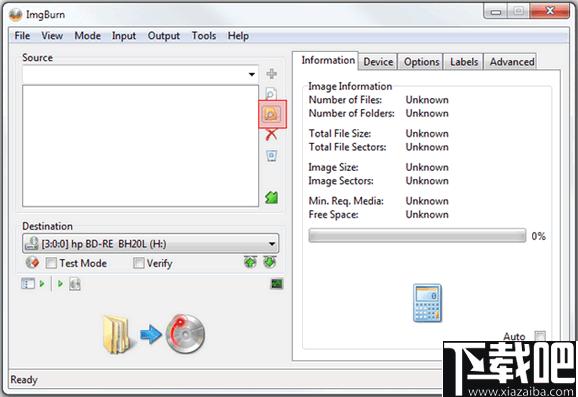Click the add source plus icon
Image resolution: width=578 pixels, height=397 pixels.
tap(271, 74)
